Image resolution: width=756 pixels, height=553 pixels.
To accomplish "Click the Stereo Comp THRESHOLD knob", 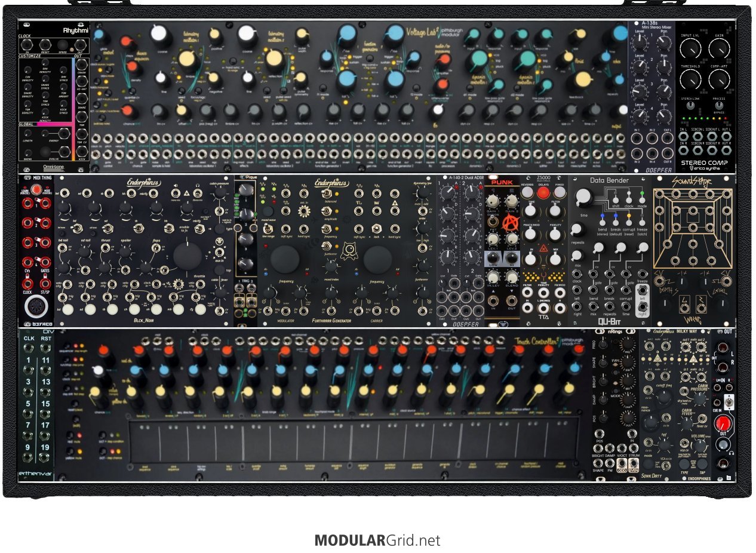I will tap(690, 79).
